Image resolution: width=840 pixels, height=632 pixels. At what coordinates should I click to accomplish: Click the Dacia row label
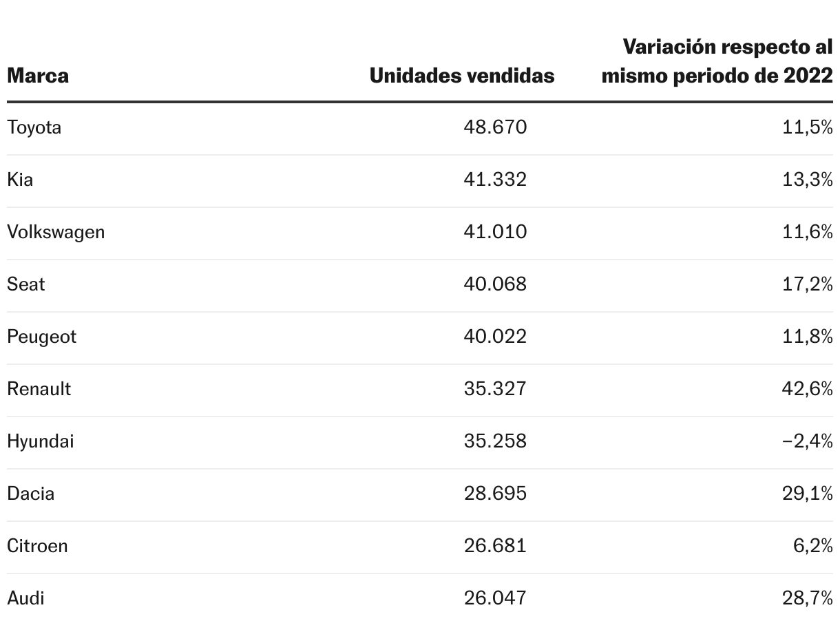click(30, 494)
